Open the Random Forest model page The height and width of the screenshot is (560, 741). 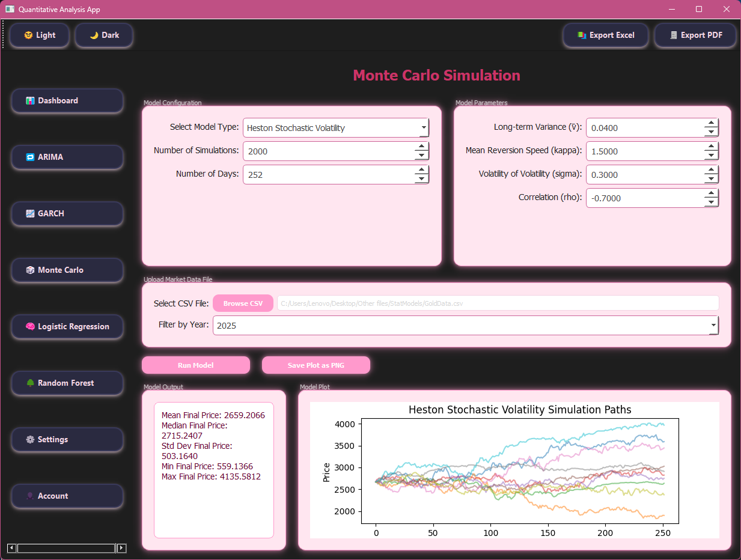click(67, 383)
